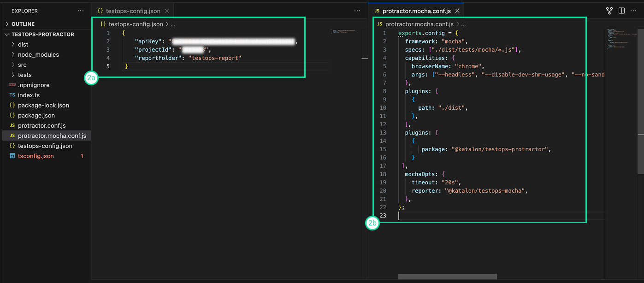Screen dimensions: 644x283
Task: Click the TypeScript icon beside index.ts
Action: coord(12,95)
